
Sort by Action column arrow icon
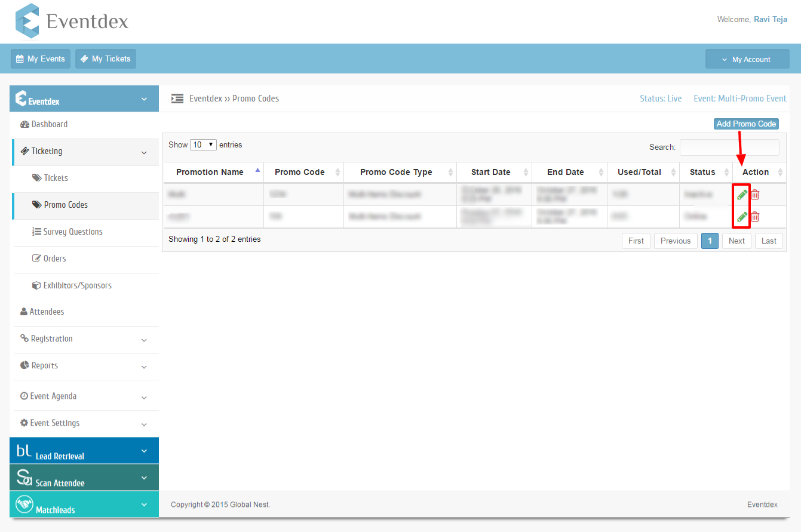point(780,172)
